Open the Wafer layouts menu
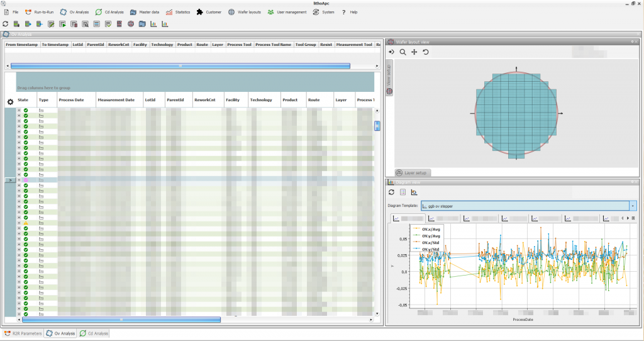Screen dimensions: 644x341 coord(245,13)
